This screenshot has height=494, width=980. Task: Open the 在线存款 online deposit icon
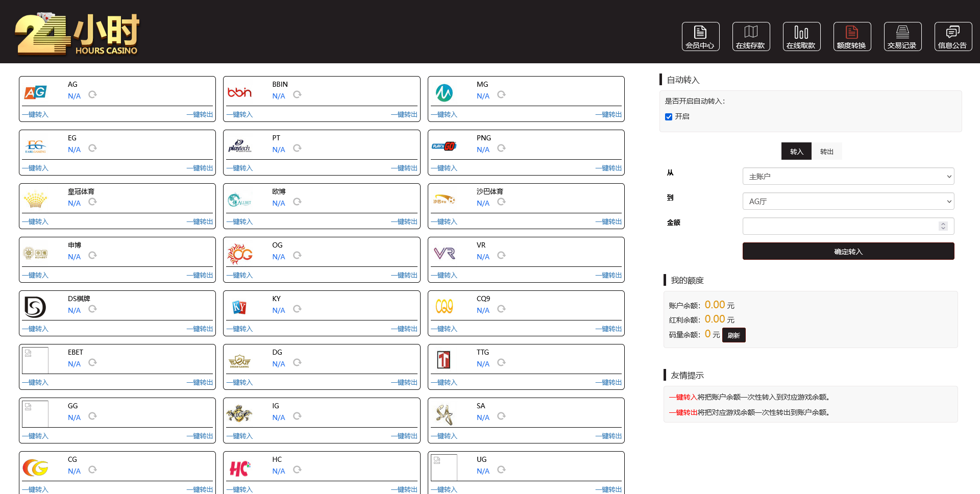751,36
